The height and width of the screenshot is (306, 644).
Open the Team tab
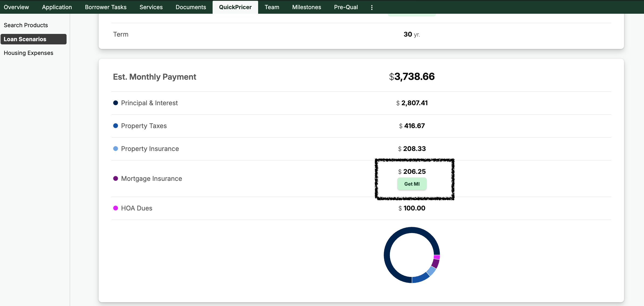click(272, 7)
